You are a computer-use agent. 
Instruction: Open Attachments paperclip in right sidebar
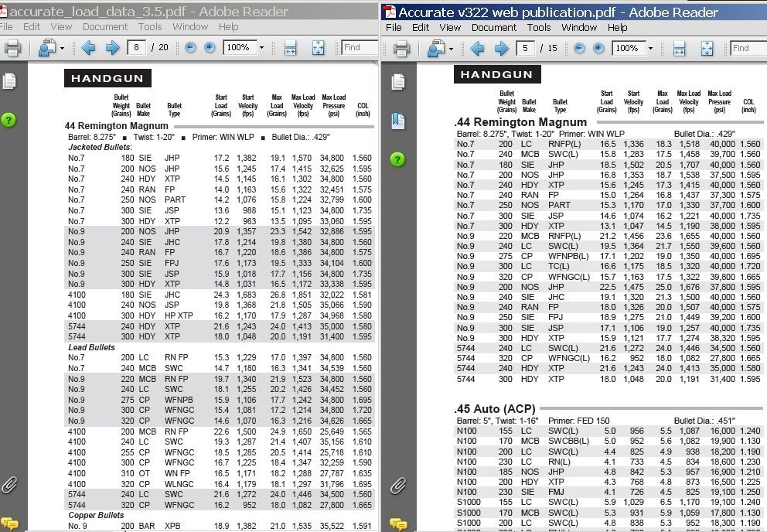click(x=398, y=486)
